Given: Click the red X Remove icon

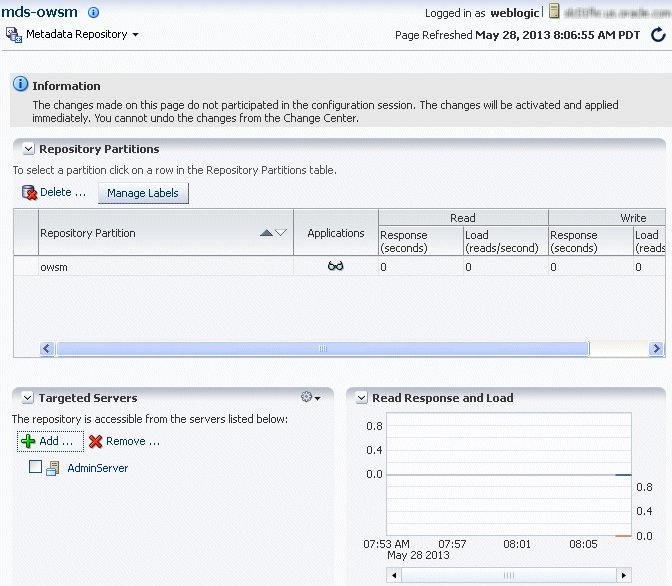Looking at the screenshot, I should [x=96, y=441].
